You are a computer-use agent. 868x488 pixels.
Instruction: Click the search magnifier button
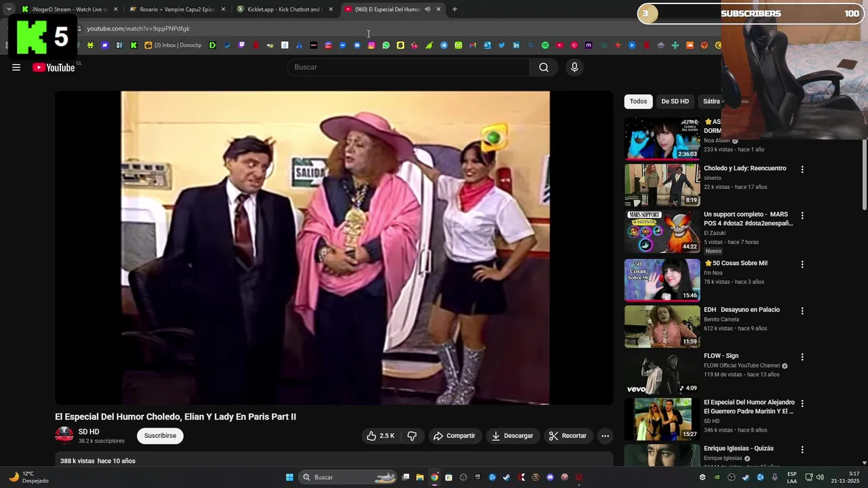click(543, 67)
